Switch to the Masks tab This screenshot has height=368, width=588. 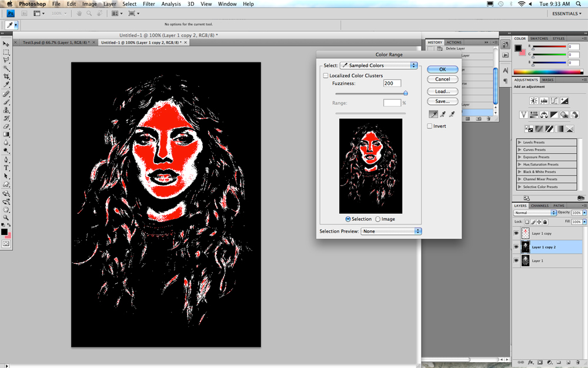tap(547, 80)
